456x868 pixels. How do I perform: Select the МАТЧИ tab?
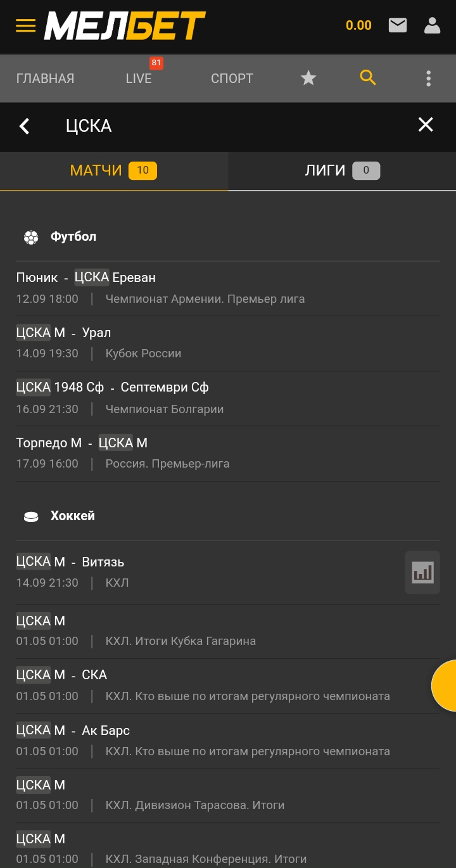(x=113, y=170)
